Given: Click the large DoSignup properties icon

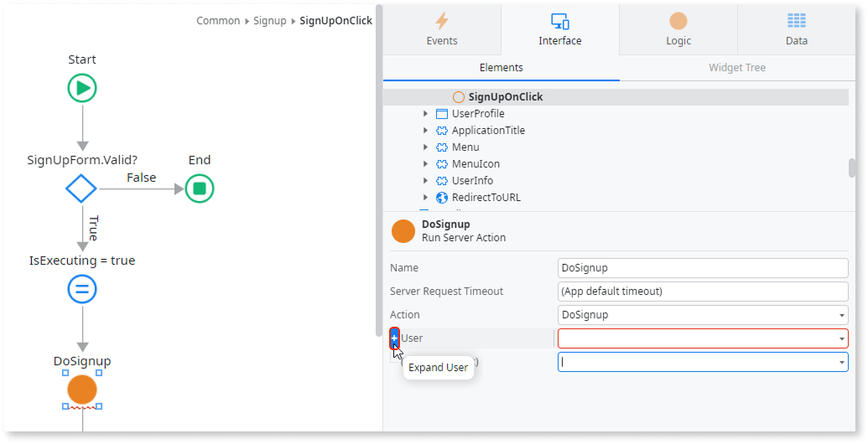Looking at the screenshot, I should coord(403,231).
